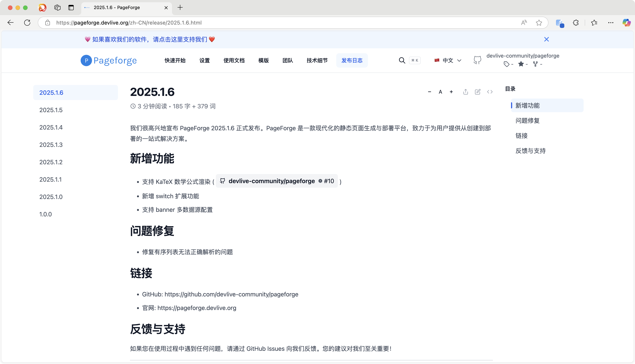Open 技术细节 navigation item
This screenshot has height=364, width=635.
[317, 60]
